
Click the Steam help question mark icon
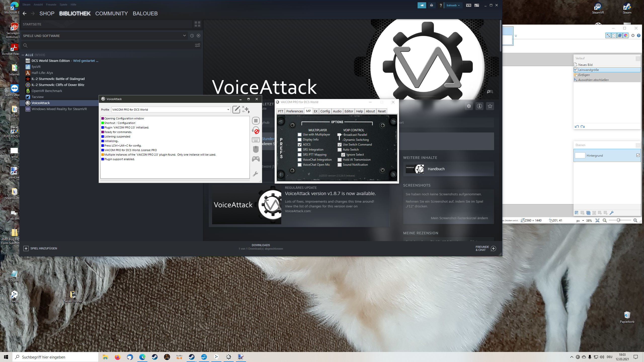440,5
